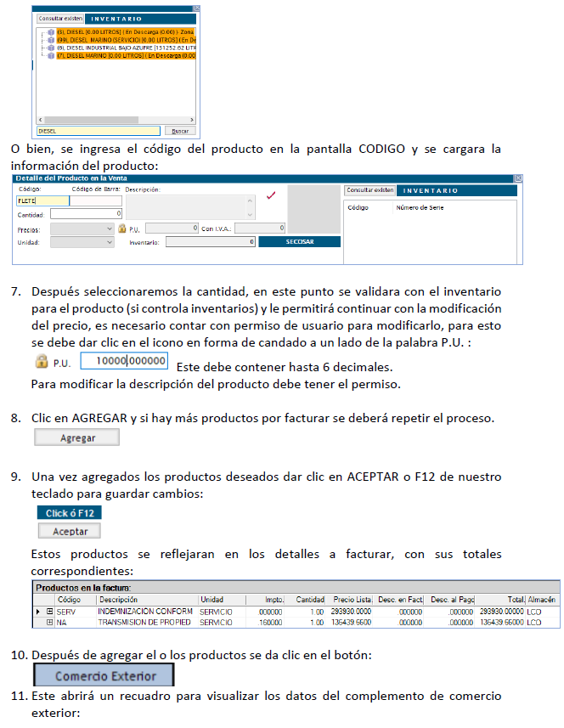This screenshot has height=728, width=564.
Task: Click the 293930.0000 Precio Lista cell
Action: pyautogui.click(x=351, y=612)
